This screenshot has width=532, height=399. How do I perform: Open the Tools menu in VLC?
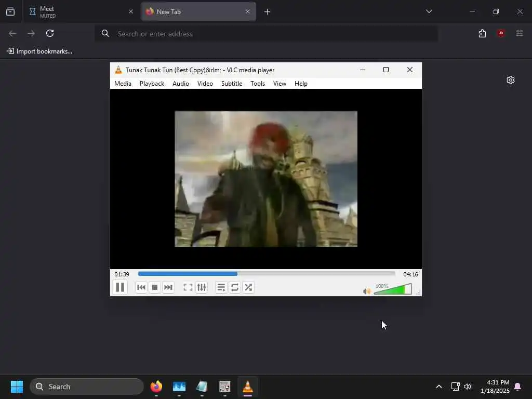pyautogui.click(x=258, y=84)
